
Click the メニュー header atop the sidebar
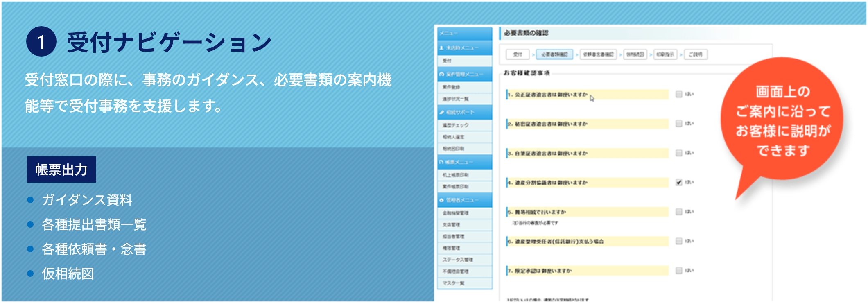(x=465, y=34)
